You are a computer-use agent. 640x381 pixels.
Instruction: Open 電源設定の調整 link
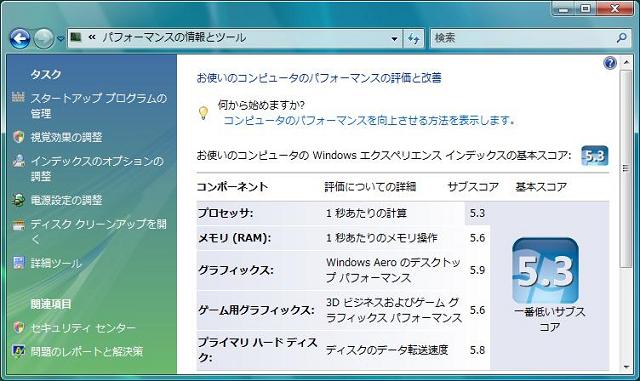[x=67, y=200]
